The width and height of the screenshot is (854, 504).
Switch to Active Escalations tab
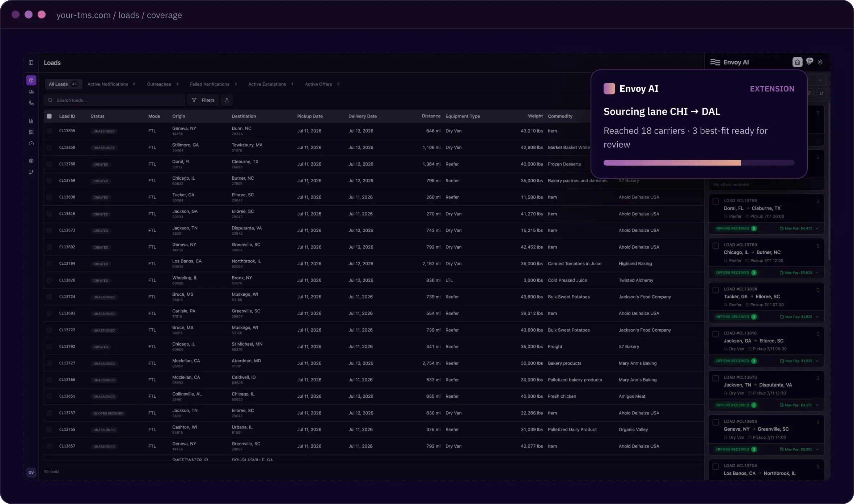(271, 84)
